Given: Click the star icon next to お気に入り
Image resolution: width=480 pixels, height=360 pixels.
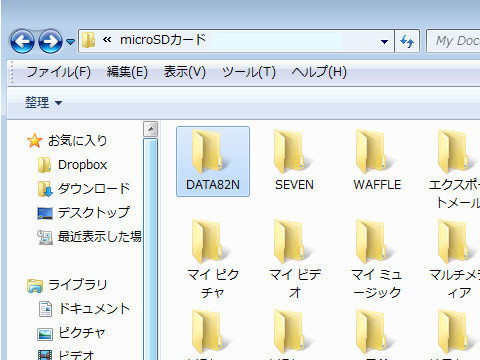Looking at the screenshot, I should pos(35,140).
